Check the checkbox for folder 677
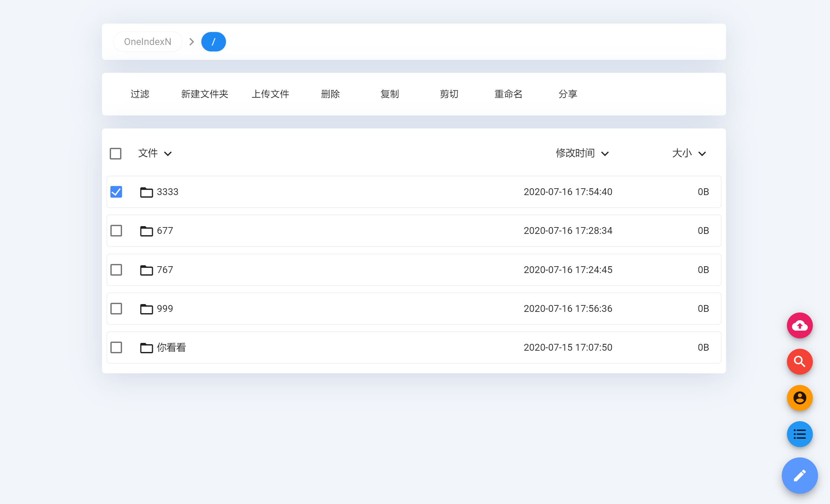 (x=116, y=231)
